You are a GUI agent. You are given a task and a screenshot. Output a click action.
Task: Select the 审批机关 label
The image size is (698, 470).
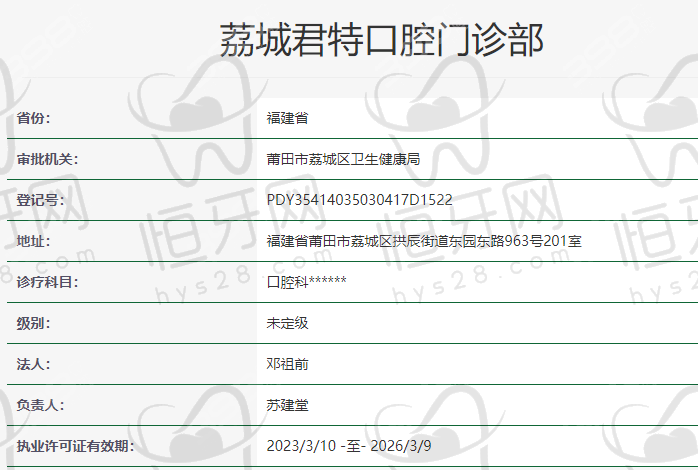pos(47,159)
